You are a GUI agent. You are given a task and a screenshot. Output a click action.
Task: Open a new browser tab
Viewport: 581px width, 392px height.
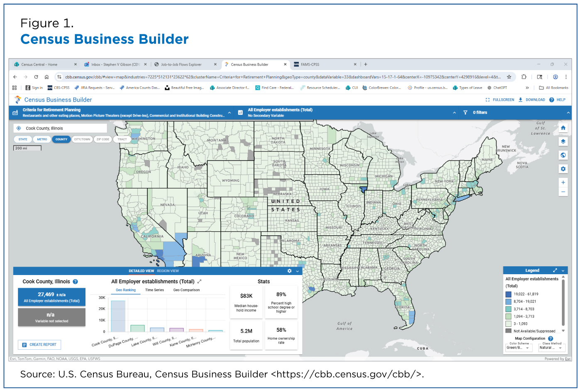pyautogui.click(x=366, y=64)
